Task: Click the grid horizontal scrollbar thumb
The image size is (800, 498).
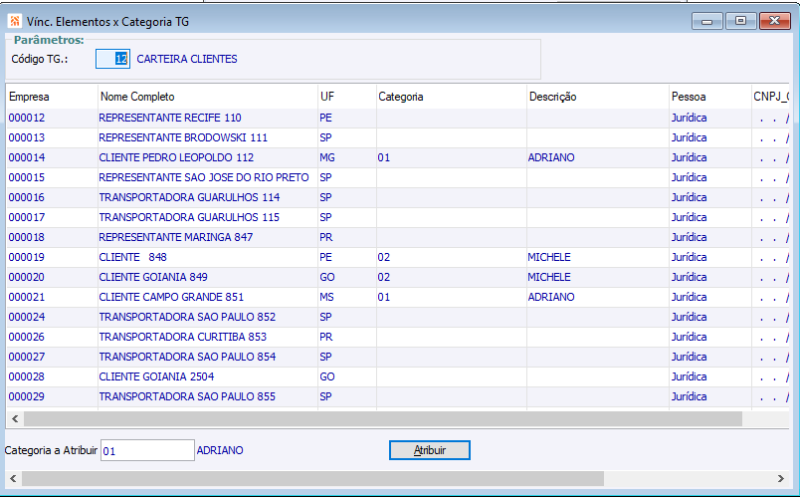Action: point(383,419)
